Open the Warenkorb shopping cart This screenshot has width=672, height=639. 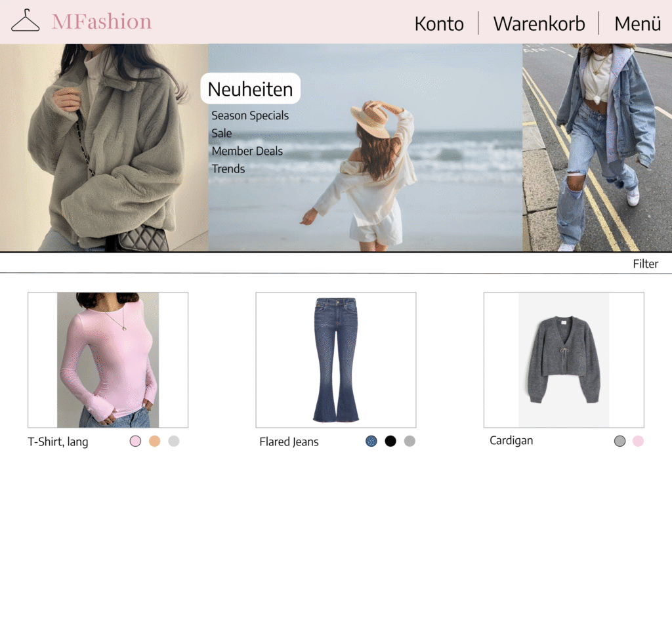click(539, 24)
